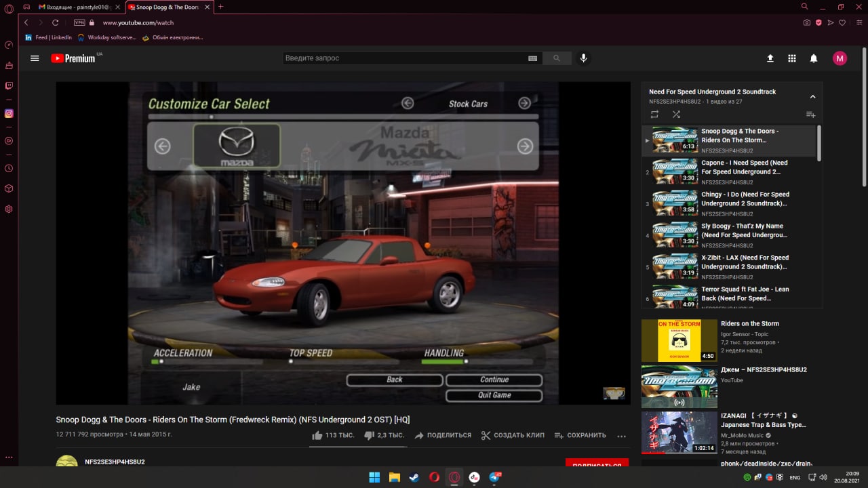Open Windows Start button
Viewport: 868px width, 488px height.
point(374,477)
